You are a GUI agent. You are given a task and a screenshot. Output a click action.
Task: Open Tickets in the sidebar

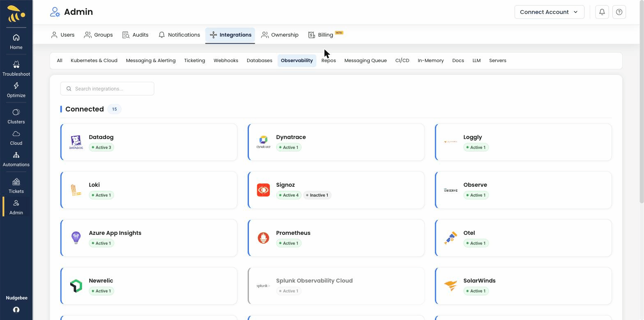tap(16, 186)
